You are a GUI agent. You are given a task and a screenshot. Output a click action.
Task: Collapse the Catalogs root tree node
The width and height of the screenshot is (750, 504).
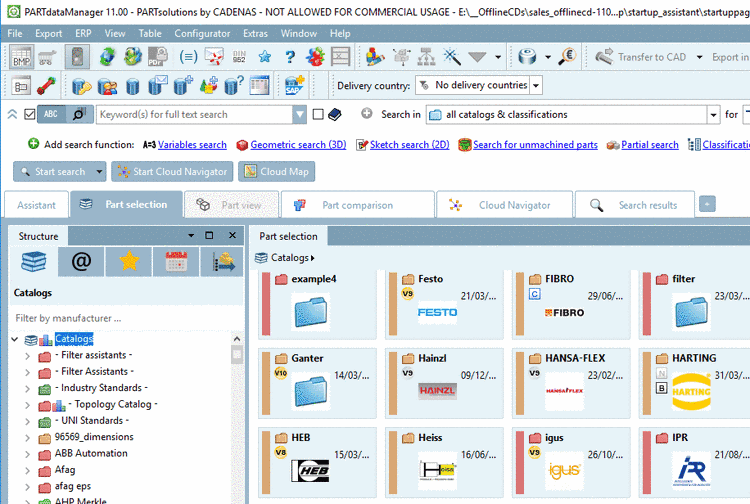[x=14, y=340]
